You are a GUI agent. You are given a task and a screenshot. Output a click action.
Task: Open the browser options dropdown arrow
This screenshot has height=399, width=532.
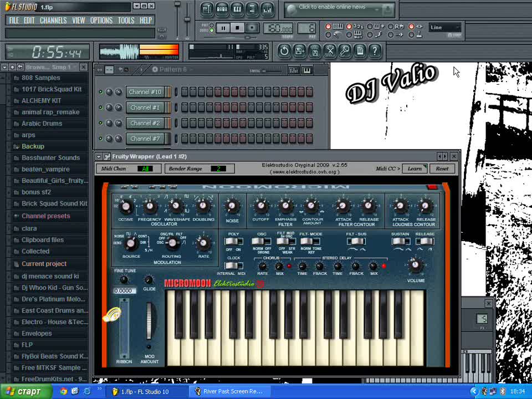pyautogui.click(x=4, y=67)
